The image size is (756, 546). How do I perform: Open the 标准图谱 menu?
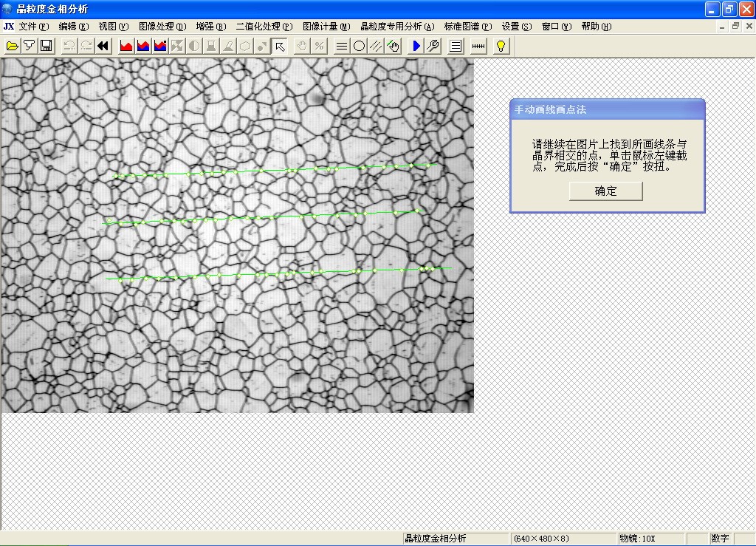467,27
